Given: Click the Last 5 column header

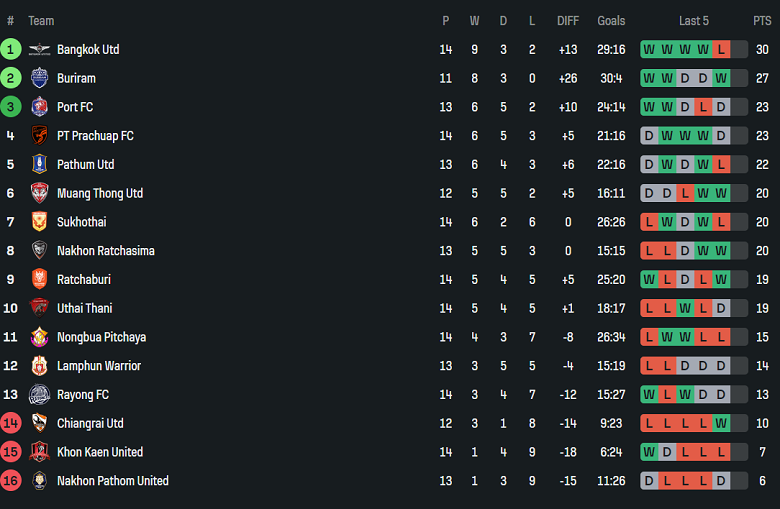Looking at the screenshot, I should (694, 21).
